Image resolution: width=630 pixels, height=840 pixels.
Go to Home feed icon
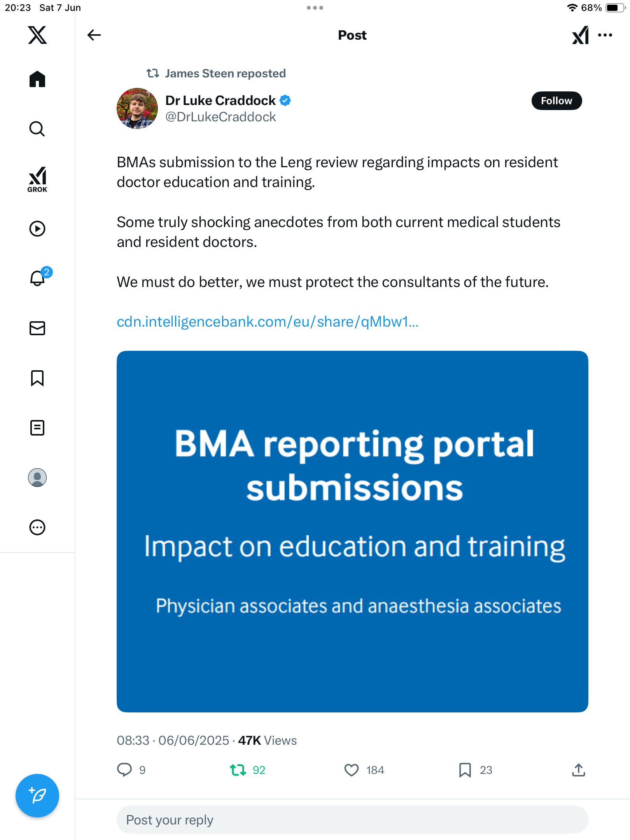click(37, 79)
